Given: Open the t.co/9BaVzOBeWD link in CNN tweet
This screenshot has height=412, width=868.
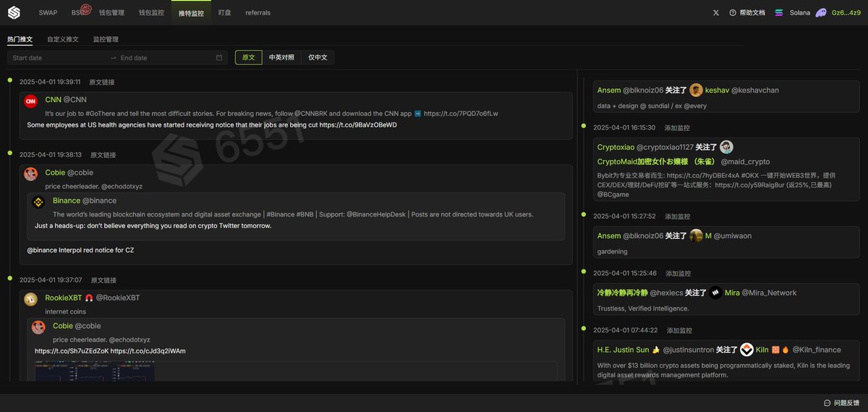Looking at the screenshot, I should coord(358,125).
